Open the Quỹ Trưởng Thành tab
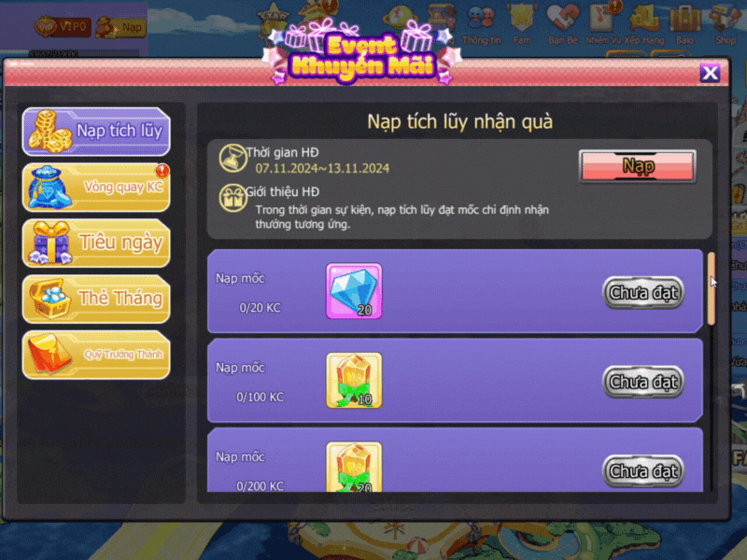This screenshot has width=747, height=560. click(x=96, y=355)
